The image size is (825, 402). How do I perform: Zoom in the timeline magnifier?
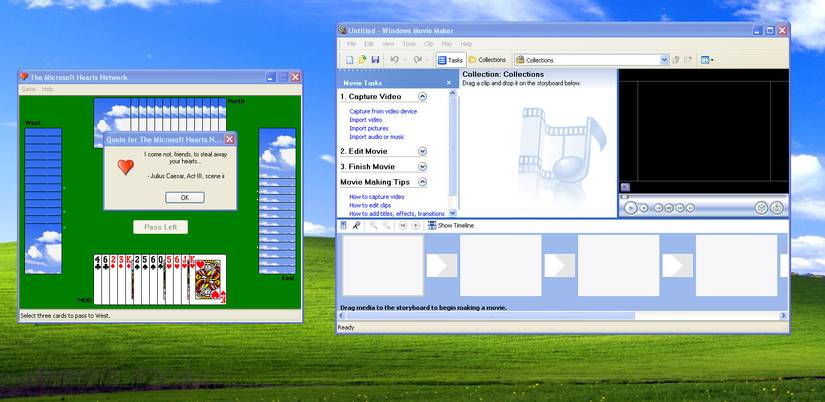click(x=374, y=225)
